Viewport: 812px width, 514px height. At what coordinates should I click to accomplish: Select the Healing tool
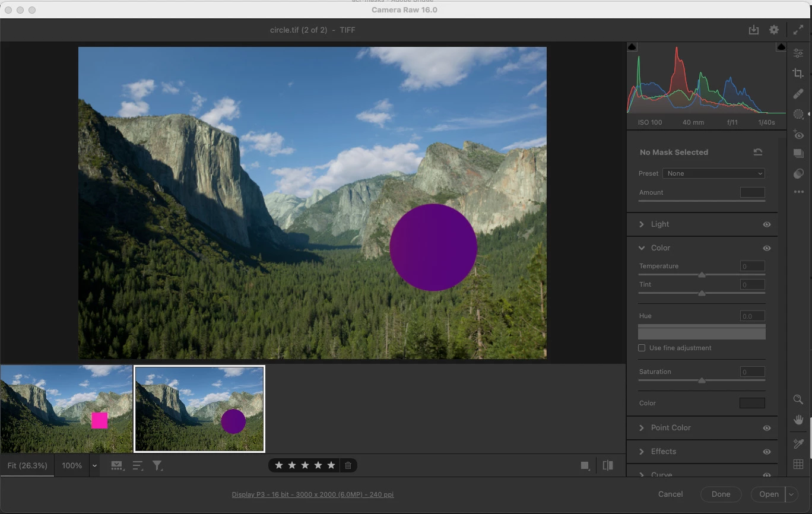click(798, 94)
